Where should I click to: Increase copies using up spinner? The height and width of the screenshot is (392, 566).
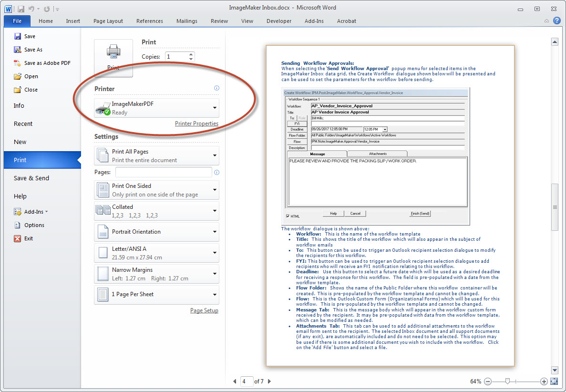tap(191, 54)
